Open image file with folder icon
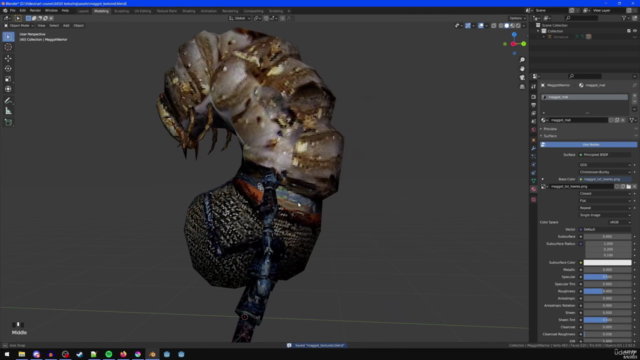640x360 pixels. (x=629, y=187)
